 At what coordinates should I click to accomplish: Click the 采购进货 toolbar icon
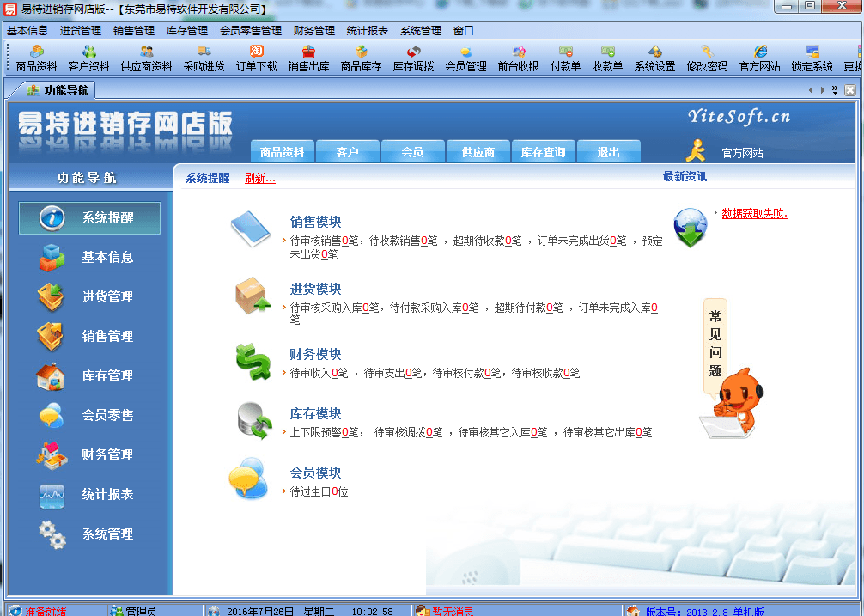click(204, 58)
